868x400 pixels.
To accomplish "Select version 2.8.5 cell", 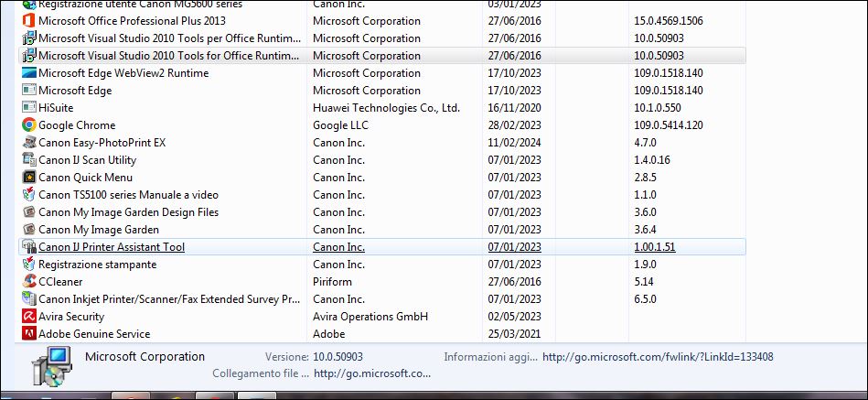I will click(x=646, y=178).
